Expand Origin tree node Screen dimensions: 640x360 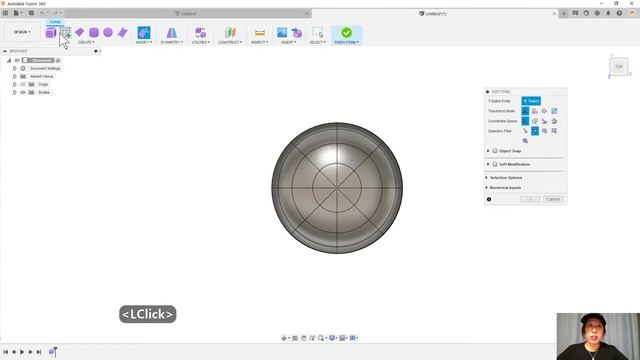point(14,84)
